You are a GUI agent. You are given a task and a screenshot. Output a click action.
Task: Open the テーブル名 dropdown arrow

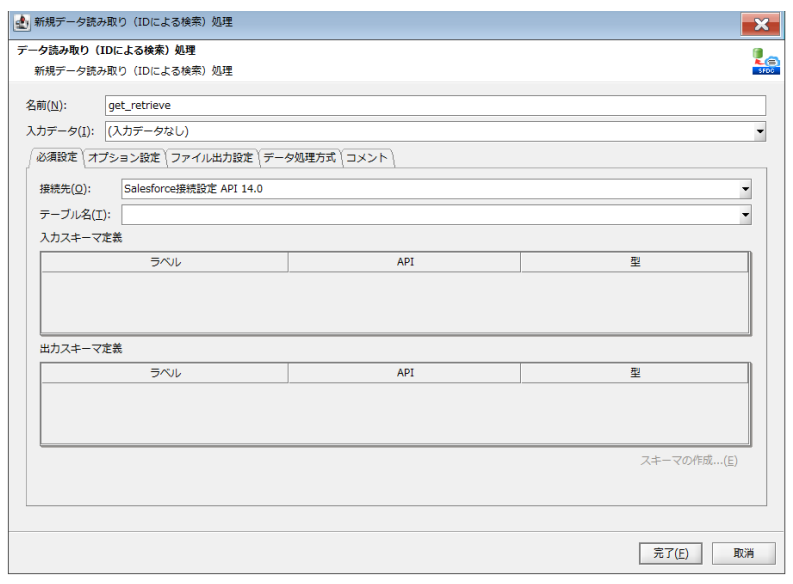coord(745,215)
